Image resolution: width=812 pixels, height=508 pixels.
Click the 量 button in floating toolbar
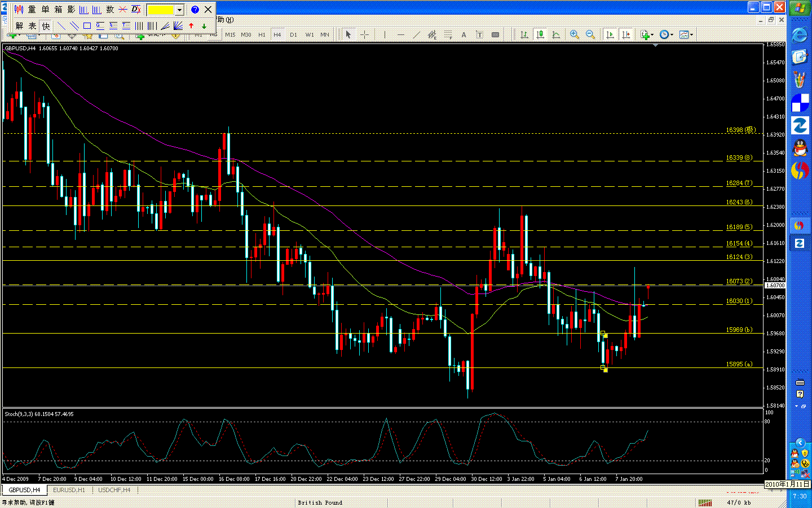pyautogui.click(x=32, y=10)
